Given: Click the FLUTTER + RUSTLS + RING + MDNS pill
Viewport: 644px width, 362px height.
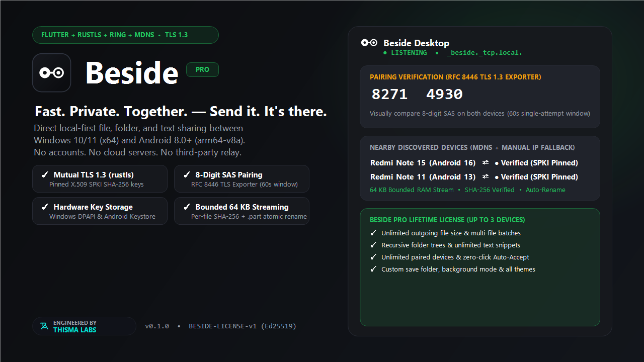Looking at the screenshot, I should click(126, 35).
